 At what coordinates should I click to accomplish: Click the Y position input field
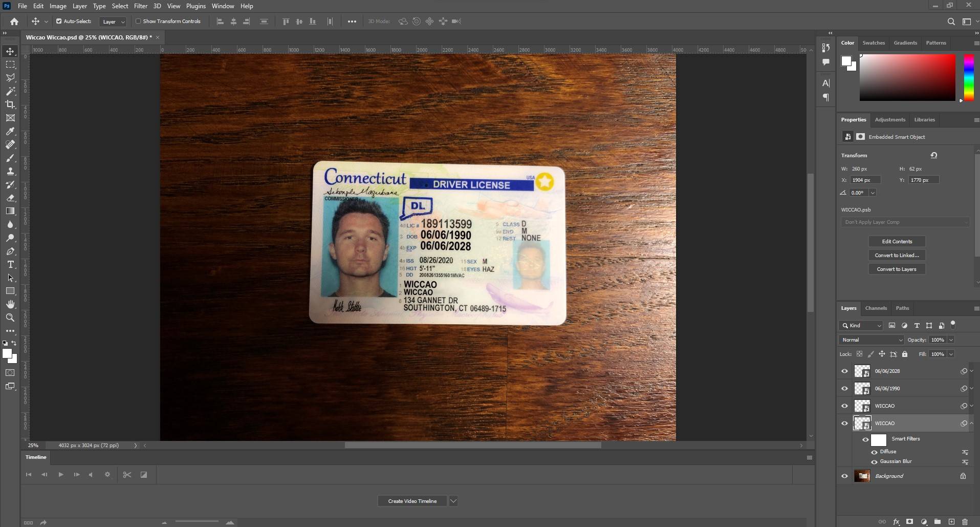(x=924, y=180)
